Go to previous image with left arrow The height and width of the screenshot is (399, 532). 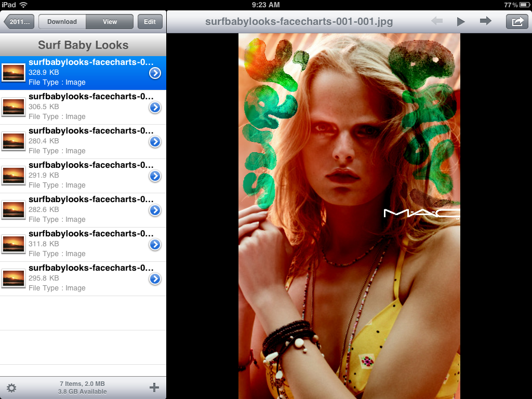(x=437, y=21)
